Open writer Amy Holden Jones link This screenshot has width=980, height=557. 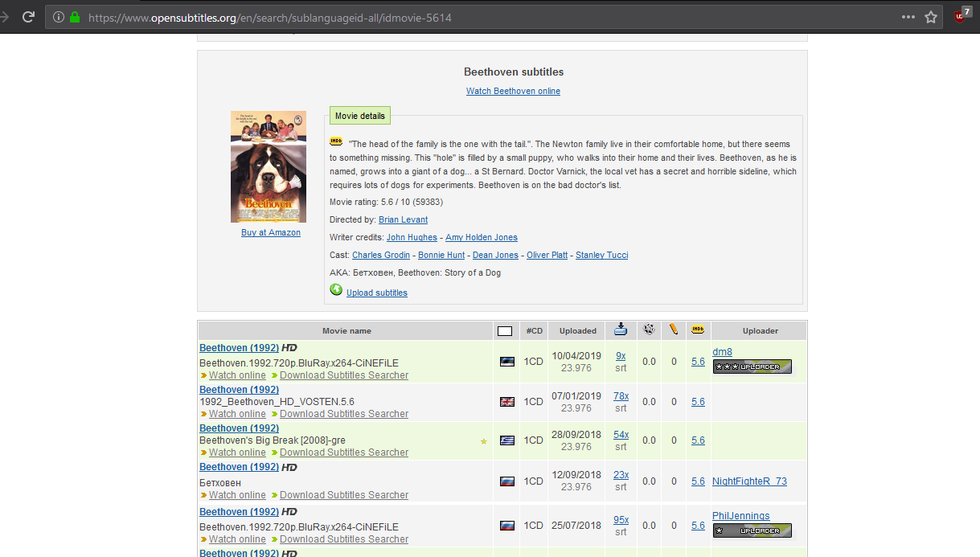click(x=482, y=237)
